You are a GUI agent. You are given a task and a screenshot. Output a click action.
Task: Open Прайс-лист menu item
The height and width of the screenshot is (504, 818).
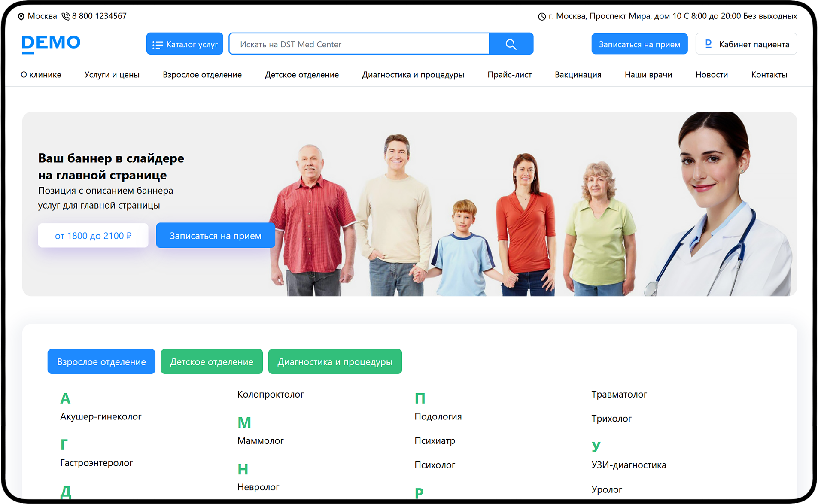pos(509,75)
